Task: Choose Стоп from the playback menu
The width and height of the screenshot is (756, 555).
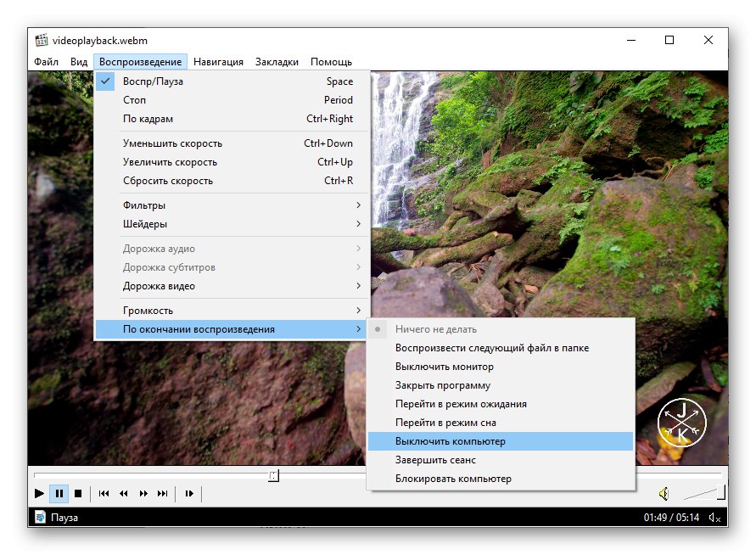Action: click(232, 100)
